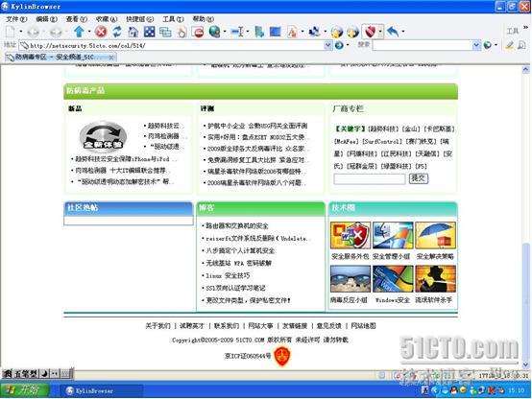The width and height of the screenshot is (532, 399).
Task: Open the 查看 menu
Action: tap(76, 19)
